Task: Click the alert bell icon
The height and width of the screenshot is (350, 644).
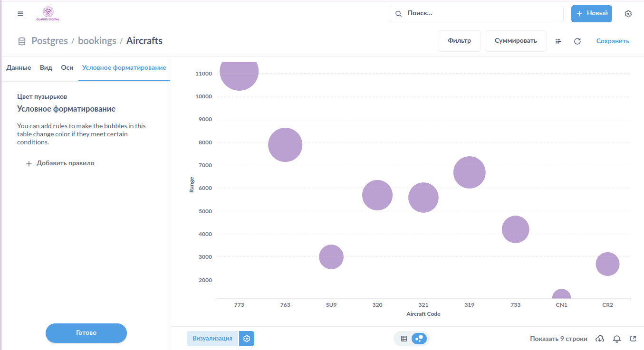Action: [x=617, y=339]
